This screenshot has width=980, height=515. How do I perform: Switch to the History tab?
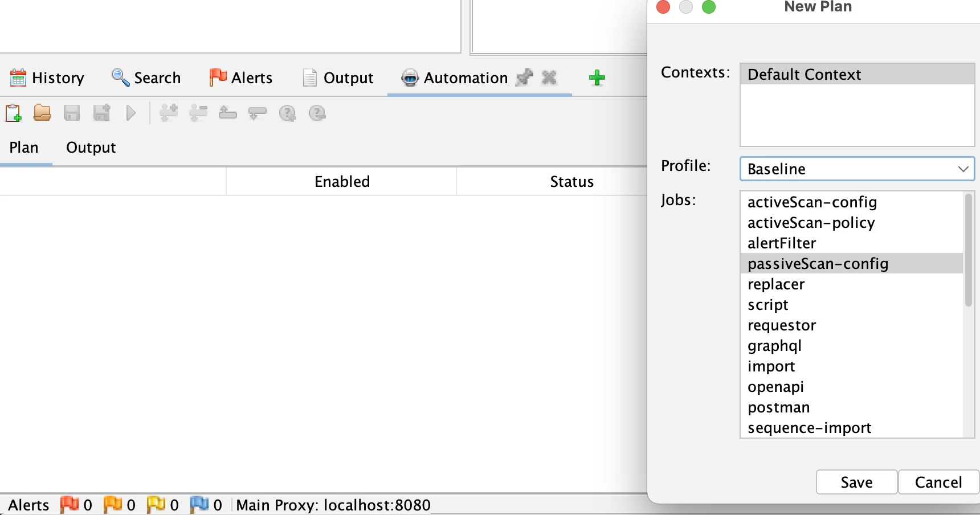(47, 77)
